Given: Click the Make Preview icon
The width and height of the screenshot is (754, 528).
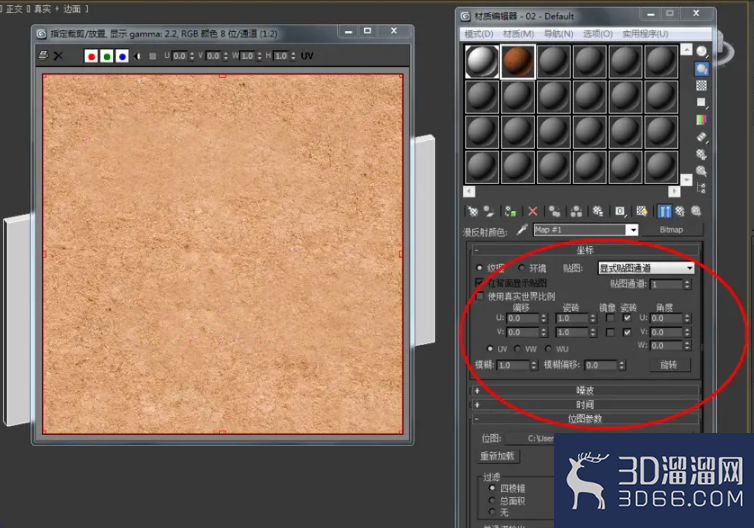Looking at the screenshot, I should [702, 137].
